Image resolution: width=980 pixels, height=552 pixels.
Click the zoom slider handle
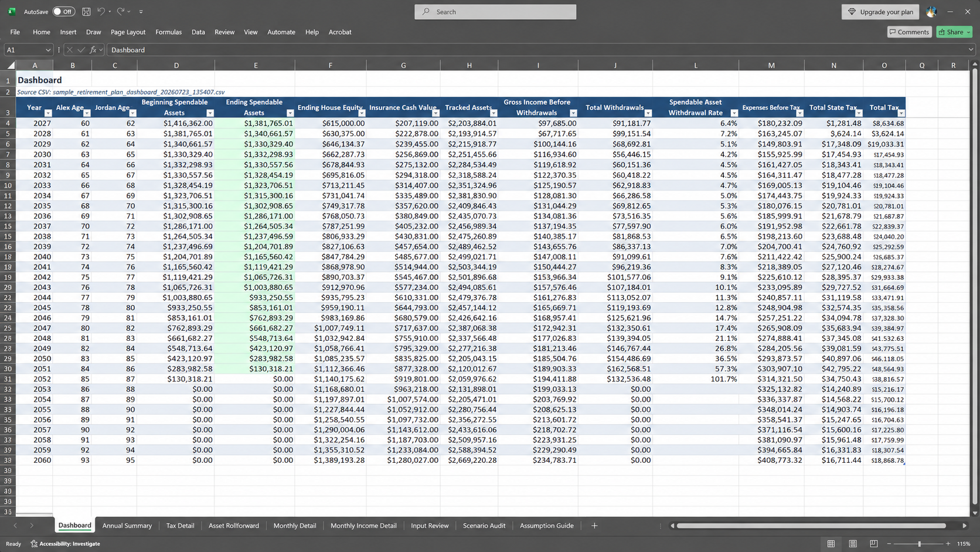point(919,544)
